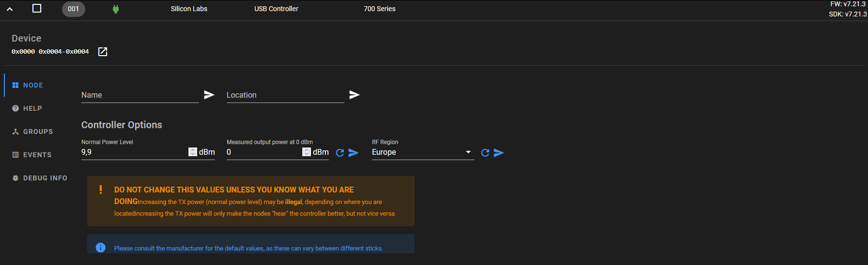Open device in external database icon
Screen dimensions: 868x265
(x=103, y=52)
